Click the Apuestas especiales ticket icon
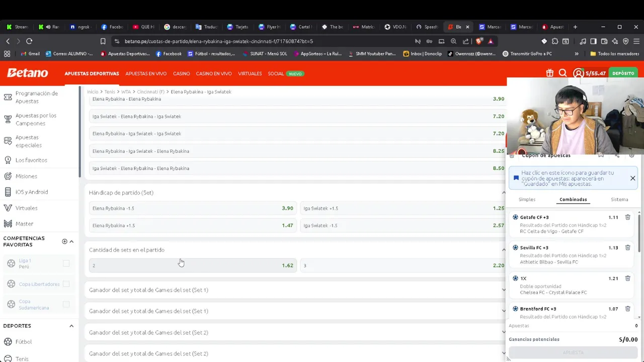This screenshot has width=644, height=362. (8, 141)
